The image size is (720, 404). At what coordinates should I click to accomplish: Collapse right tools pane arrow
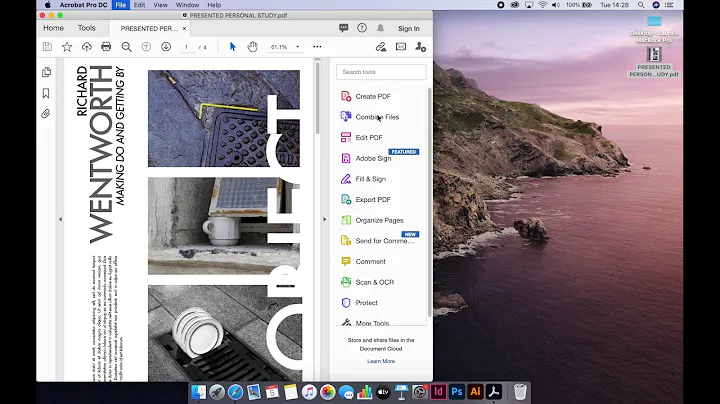pyautogui.click(x=325, y=219)
